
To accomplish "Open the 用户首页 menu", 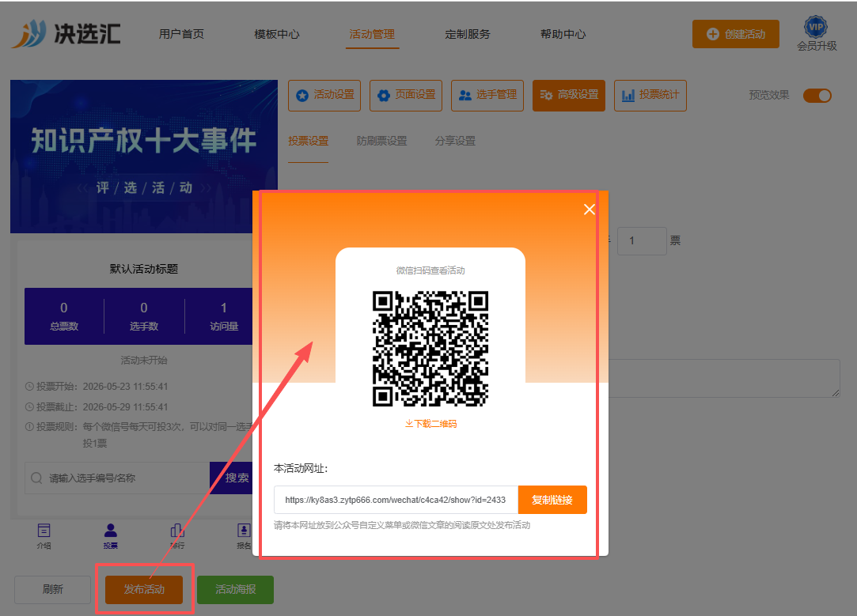I will pyautogui.click(x=181, y=34).
